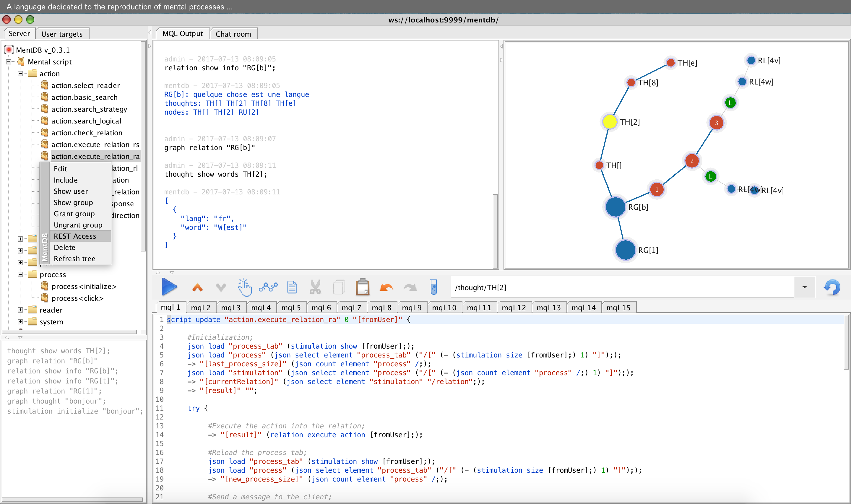Collapse the process folder

[20, 274]
